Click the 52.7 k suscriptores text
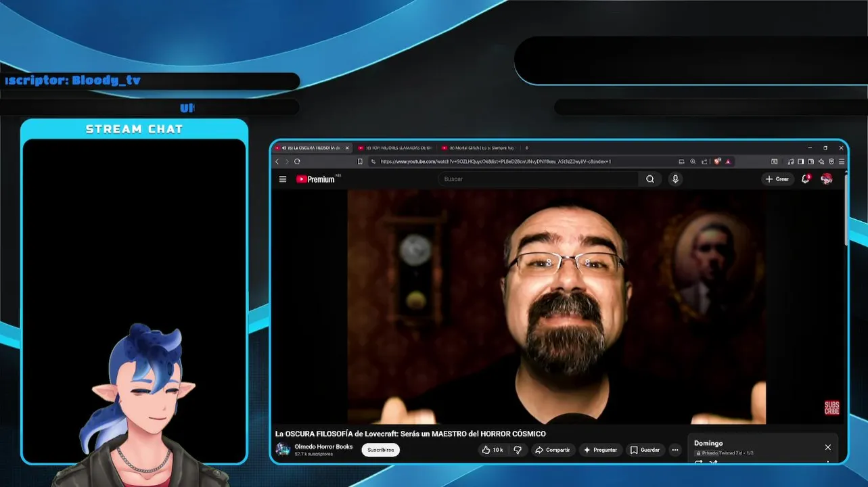This screenshot has width=868, height=487. point(313,455)
